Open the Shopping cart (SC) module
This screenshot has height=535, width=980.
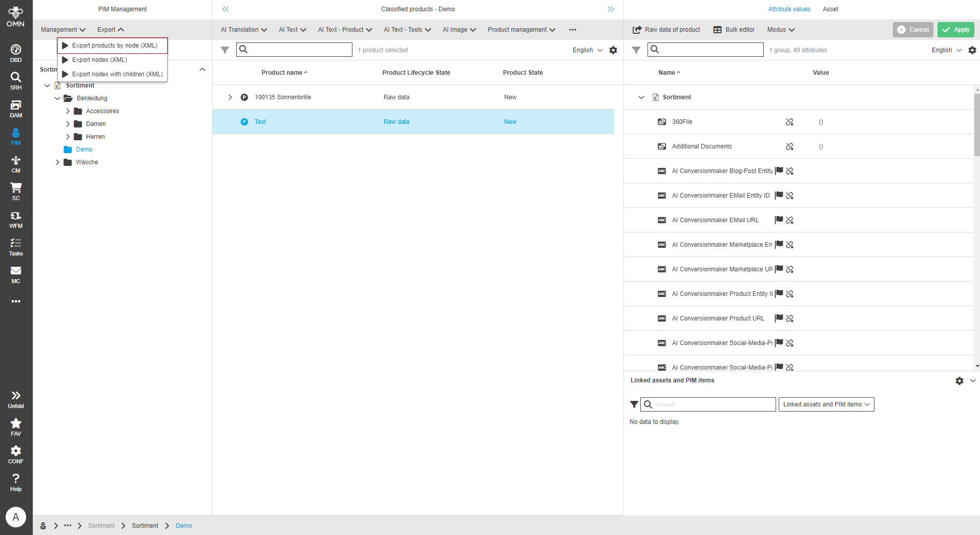(16, 191)
